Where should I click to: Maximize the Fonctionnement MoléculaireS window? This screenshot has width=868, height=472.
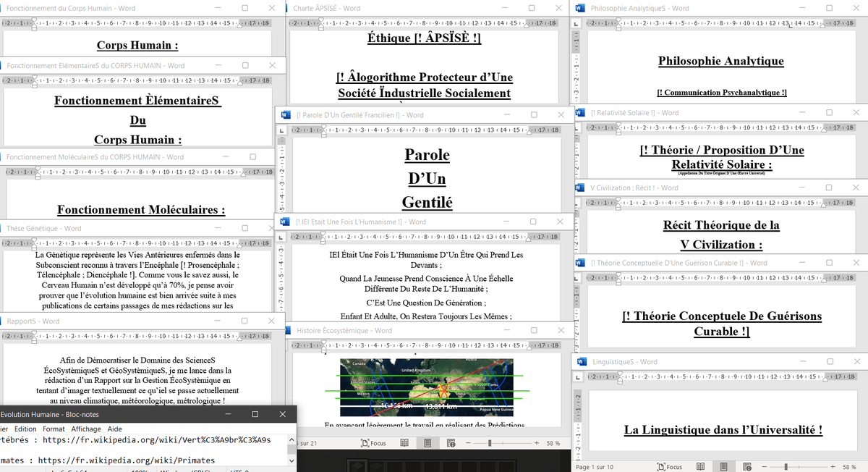(252, 156)
